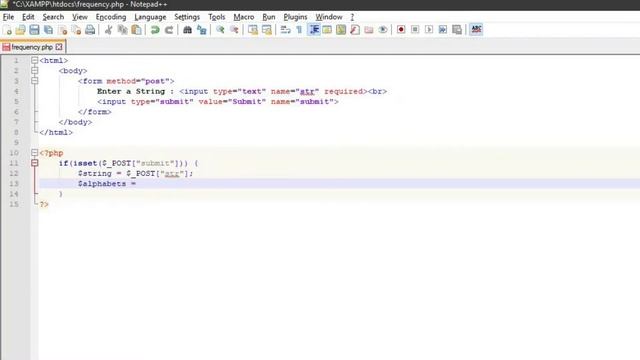Toggle word wrap toolbar icon
Viewport: 640px width, 360px height.
[x=285, y=30]
